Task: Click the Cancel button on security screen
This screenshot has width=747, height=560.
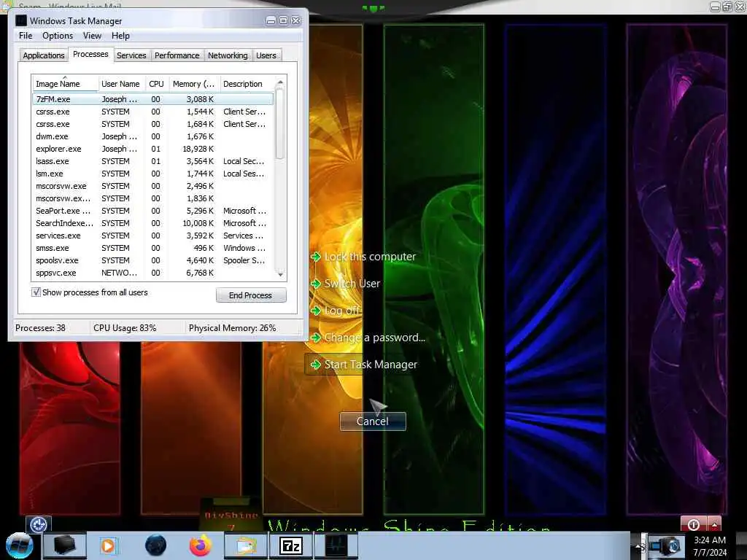Action: tap(373, 421)
